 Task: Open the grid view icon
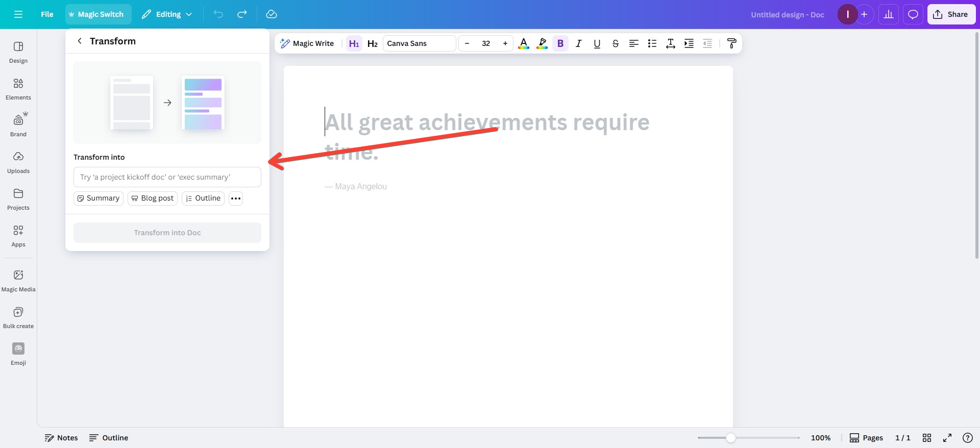[927, 438]
